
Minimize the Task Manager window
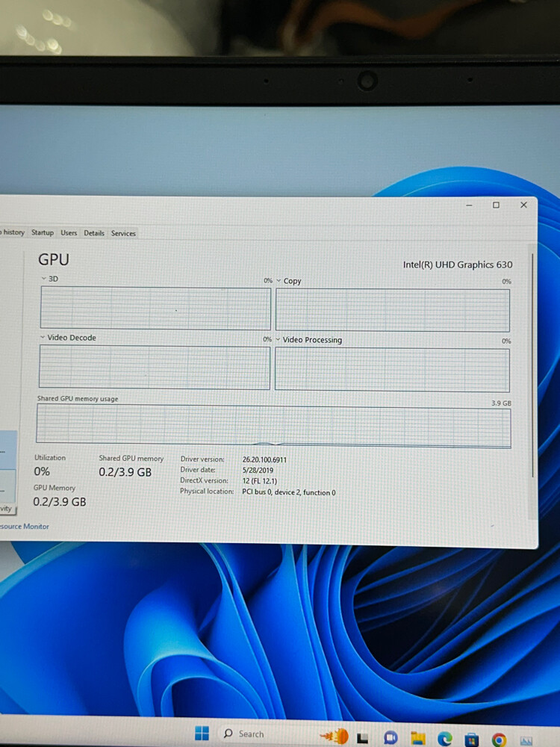pos(469,205)
